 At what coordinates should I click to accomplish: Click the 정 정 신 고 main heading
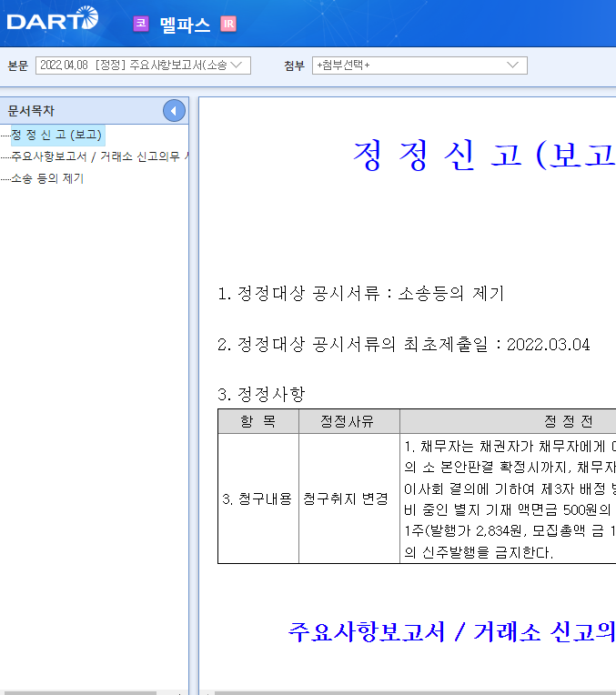484,156
